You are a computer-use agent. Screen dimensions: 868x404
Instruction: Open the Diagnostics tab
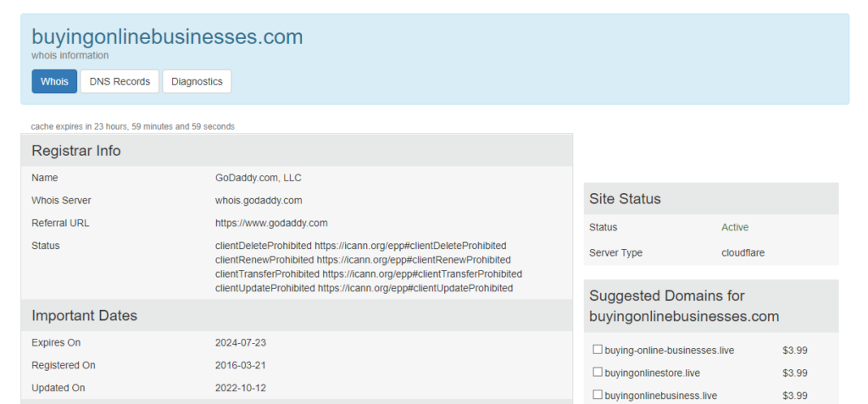pyautogui.click(x=197, y=81)
